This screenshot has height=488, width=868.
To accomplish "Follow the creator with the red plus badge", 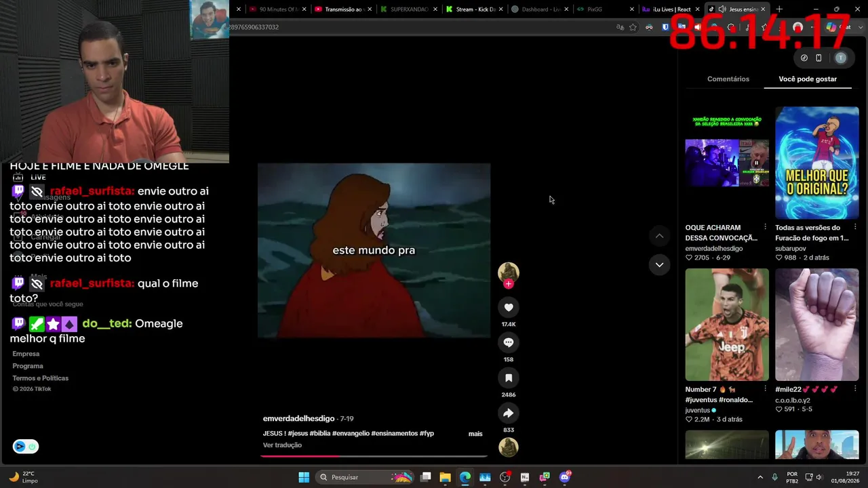I will (509, 284).
